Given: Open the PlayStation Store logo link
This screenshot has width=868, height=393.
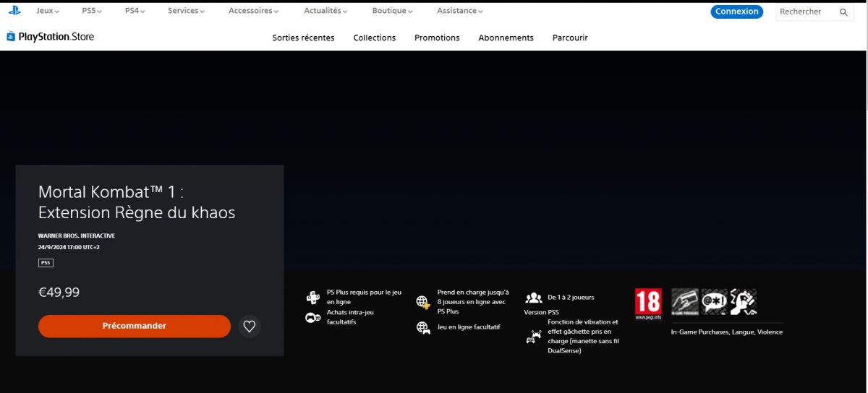Looking at the screenshot, I should (x=51, y=37).
